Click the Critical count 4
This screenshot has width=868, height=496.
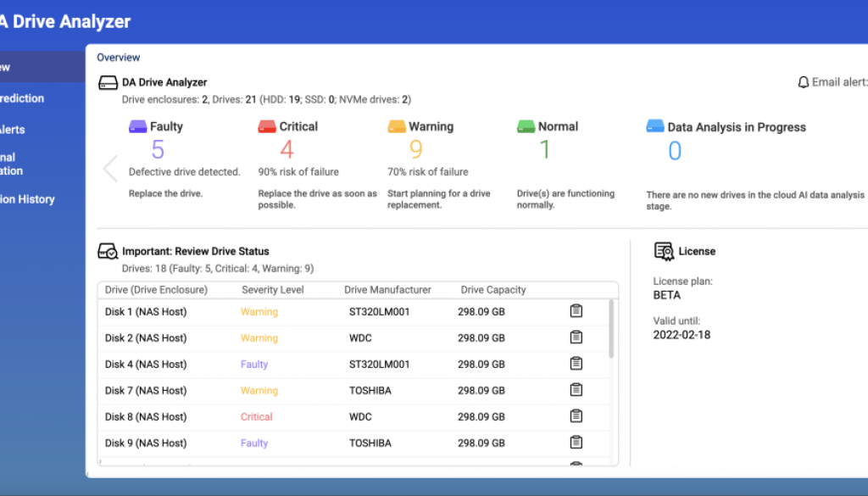287,149
